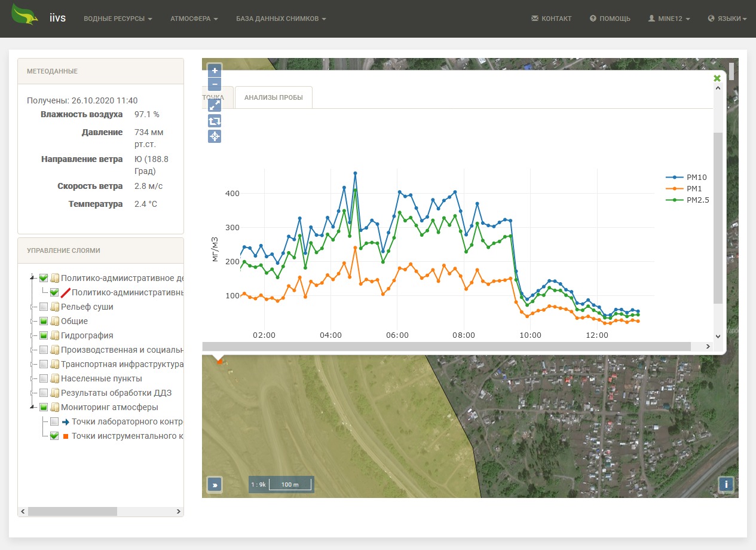Click folder icon of Населенные пункты layer

coord(55,378)
